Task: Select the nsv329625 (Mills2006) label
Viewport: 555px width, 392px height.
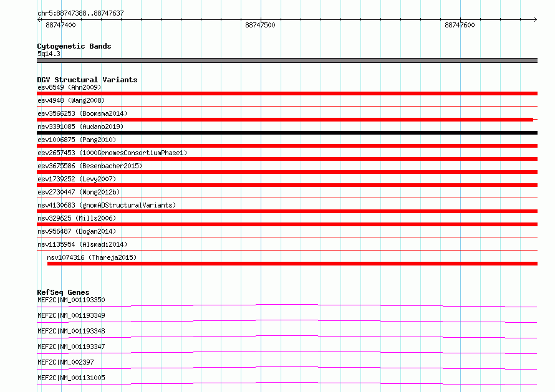Action: 77,218
